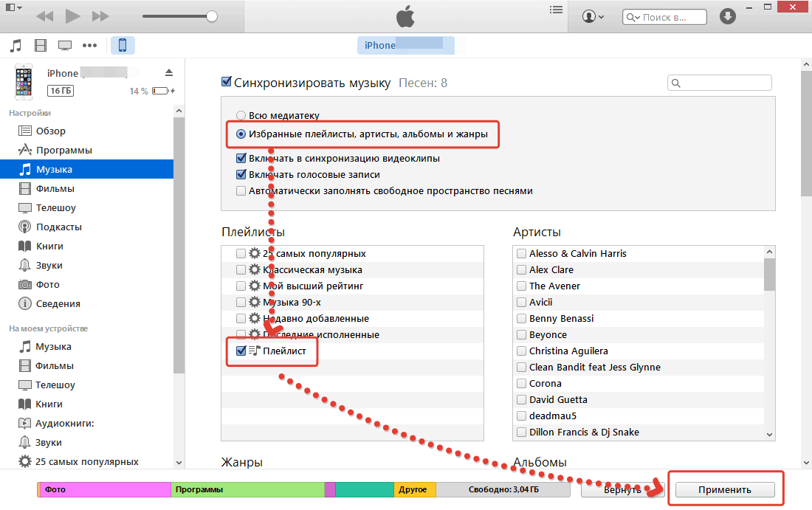Open Телешоу under Настройки
Screen dimensions: 812x510
[56, 207]
